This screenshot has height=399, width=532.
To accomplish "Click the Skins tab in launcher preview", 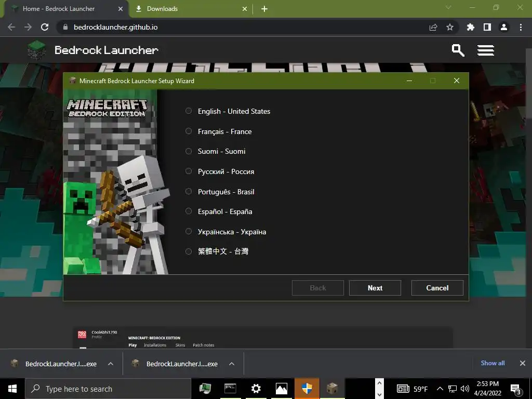I will click(x=180, y=345).
